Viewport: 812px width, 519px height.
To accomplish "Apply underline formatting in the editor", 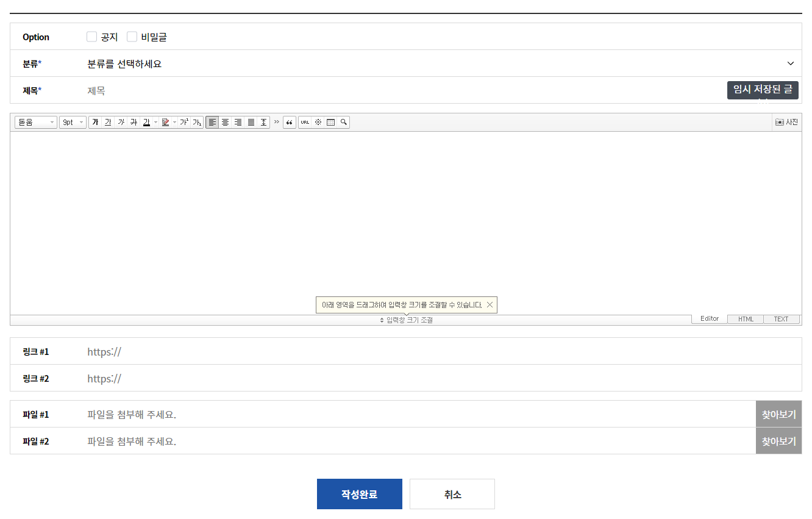I will tap(108, 123).
